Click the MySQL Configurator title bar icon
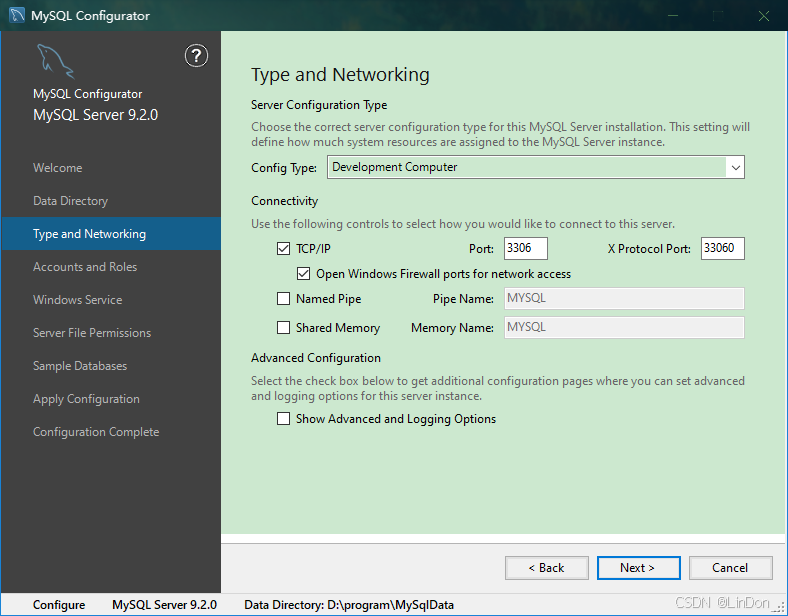The width and height of the screenshot is (788, 616). tap(17, 16)
